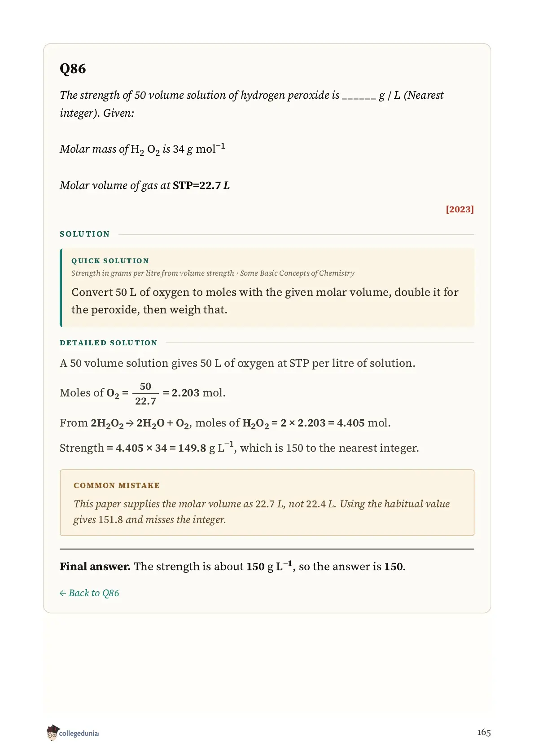Select the Q86 question heading

(x=73, y=69)
